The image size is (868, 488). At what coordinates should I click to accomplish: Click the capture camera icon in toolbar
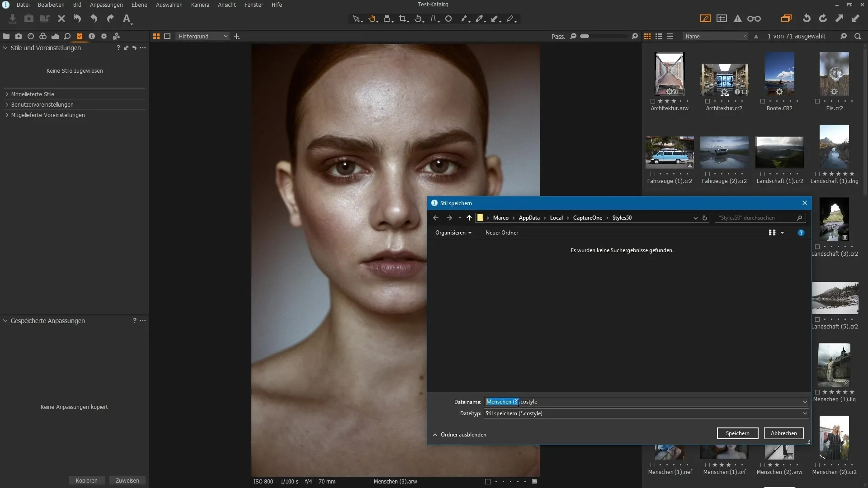click(x=29, y=19)
